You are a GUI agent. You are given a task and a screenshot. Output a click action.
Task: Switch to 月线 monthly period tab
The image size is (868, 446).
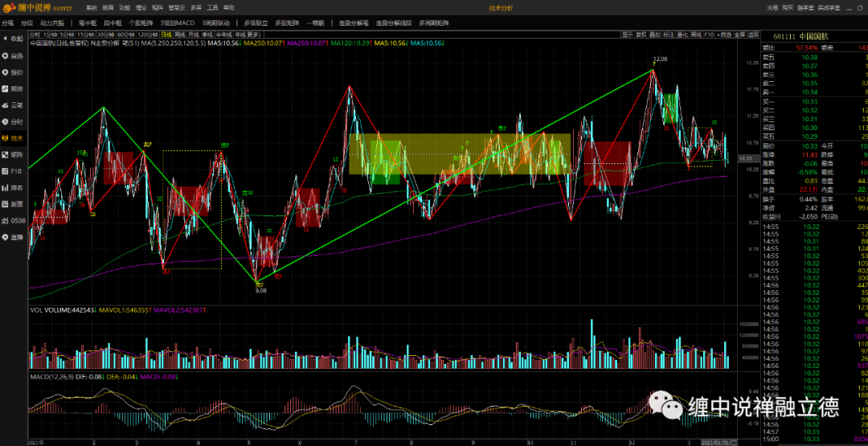(x=194, y=35)
